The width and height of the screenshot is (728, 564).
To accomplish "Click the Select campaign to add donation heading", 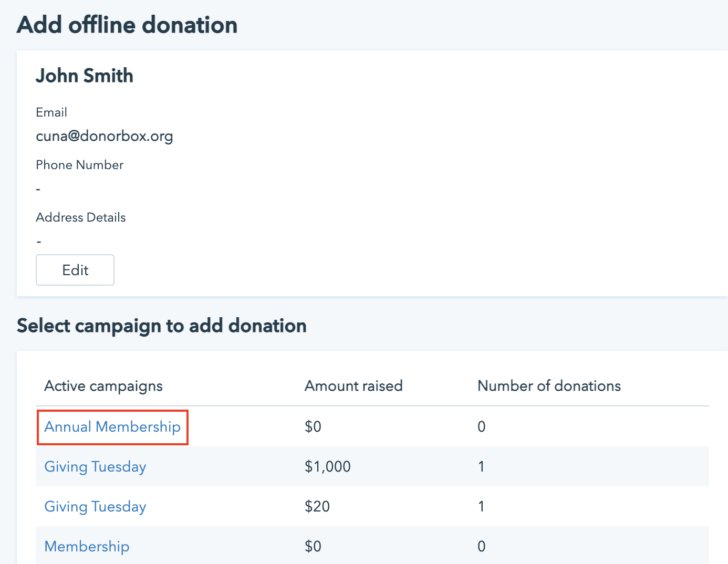I will coord(162,326).
